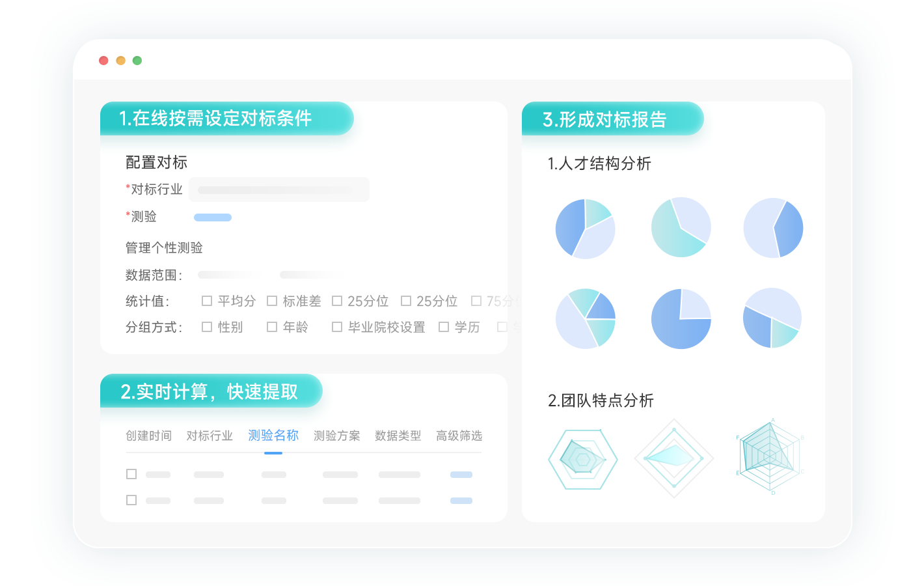
Task: Select the teal pie chart in top middle
Action: 681,227
